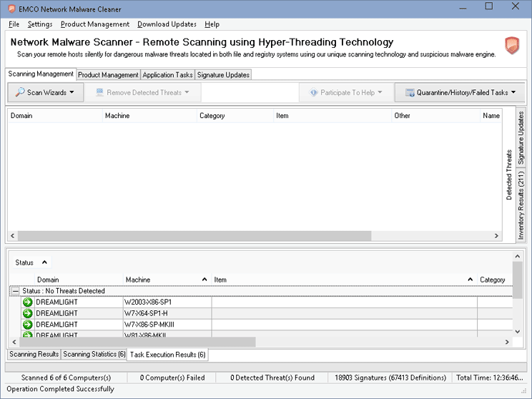Open the Download Updates menu
Viewport: 532px width, 399px height.
[167, 24]
